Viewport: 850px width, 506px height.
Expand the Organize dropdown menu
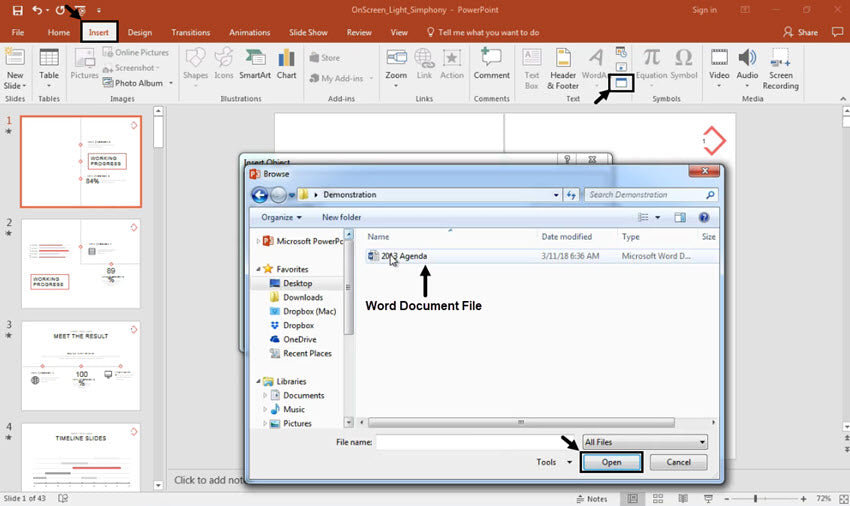281,217
